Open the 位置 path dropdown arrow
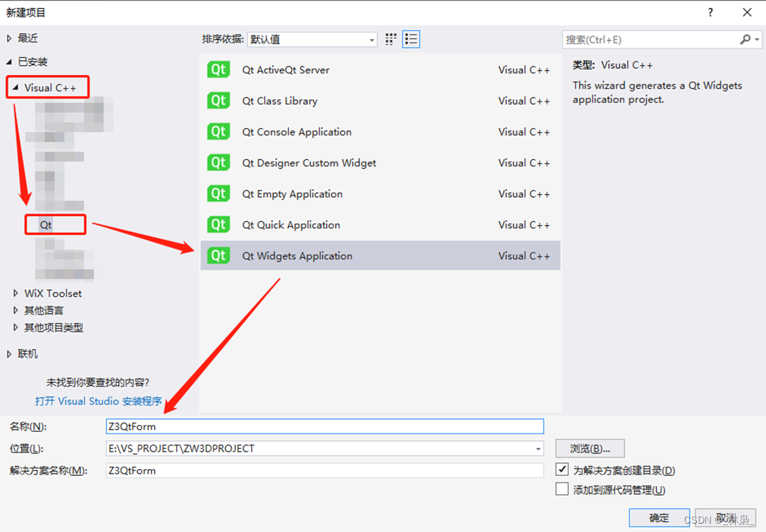766x532 pixels. 538,449
